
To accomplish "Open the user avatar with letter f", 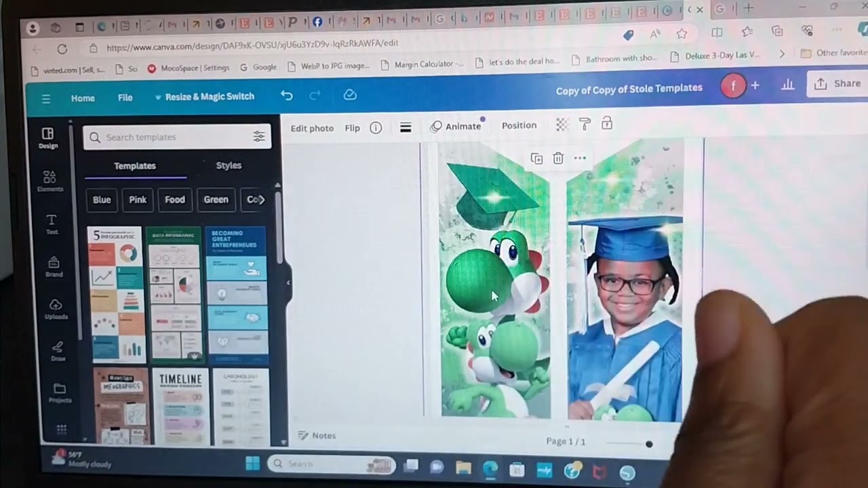I will (732, 86).
